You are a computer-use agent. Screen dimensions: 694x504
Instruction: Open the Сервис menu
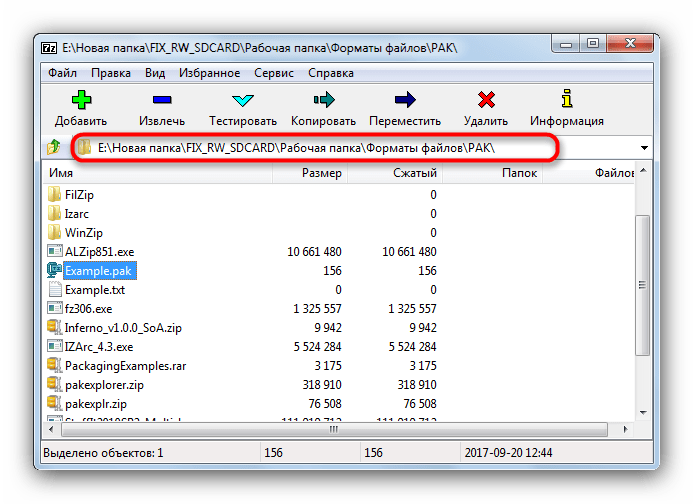tap(274, 73)
